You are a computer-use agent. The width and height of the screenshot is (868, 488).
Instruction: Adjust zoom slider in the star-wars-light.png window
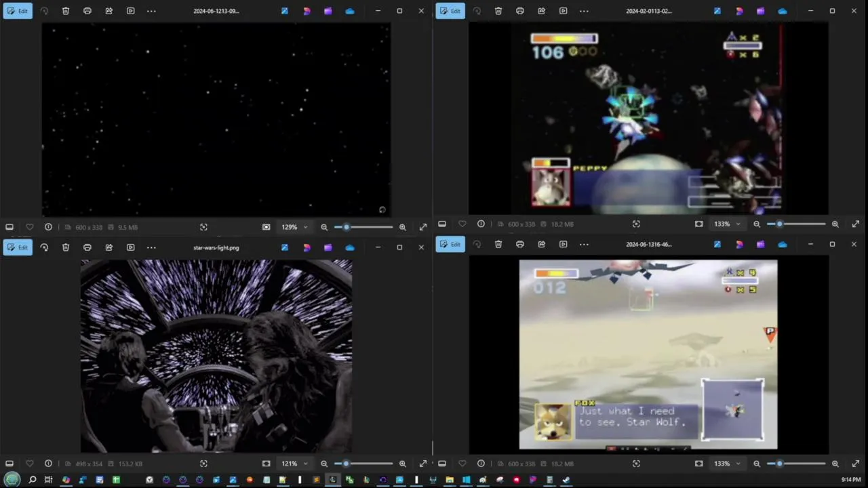click(x=363, y=464)
